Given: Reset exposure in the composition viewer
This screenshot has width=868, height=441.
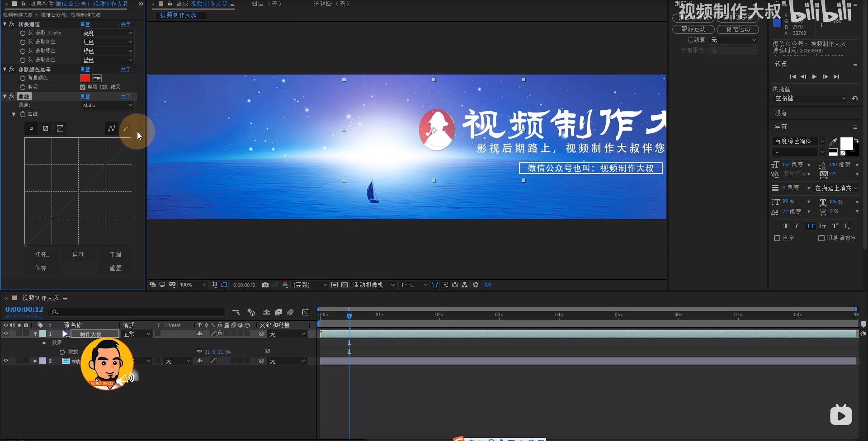Looking at the screenshot, I should (476, 285).
